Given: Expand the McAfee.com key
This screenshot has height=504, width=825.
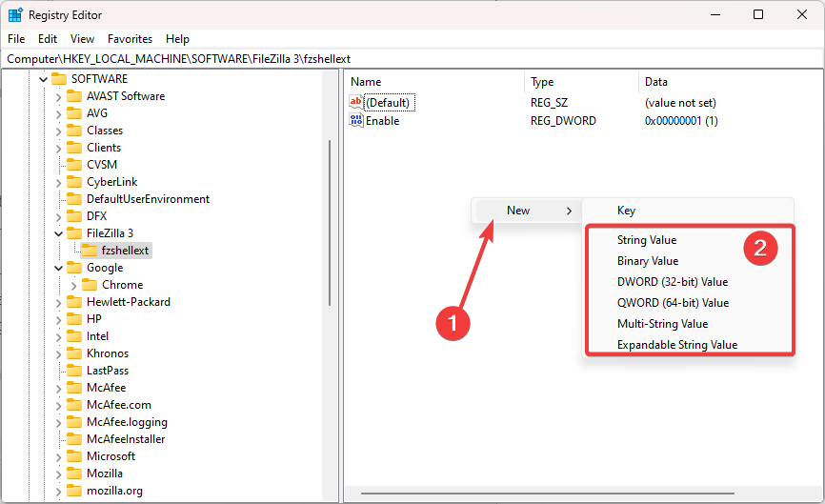Looking at the screenshot, I should (58, 405).
